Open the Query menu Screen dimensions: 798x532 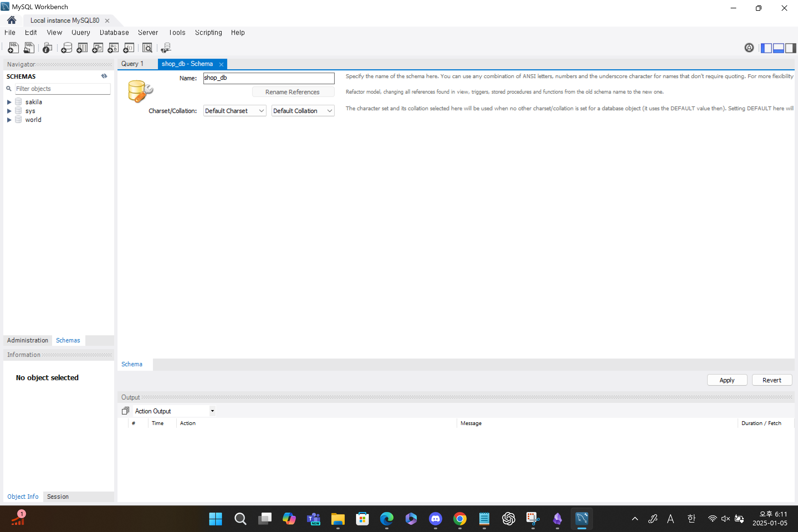click(81, 33)
